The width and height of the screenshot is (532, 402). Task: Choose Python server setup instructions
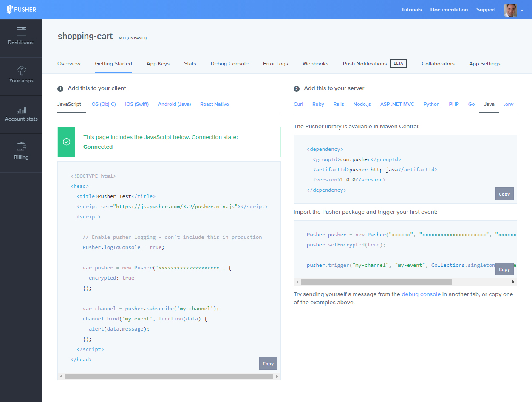pos(431,104)
